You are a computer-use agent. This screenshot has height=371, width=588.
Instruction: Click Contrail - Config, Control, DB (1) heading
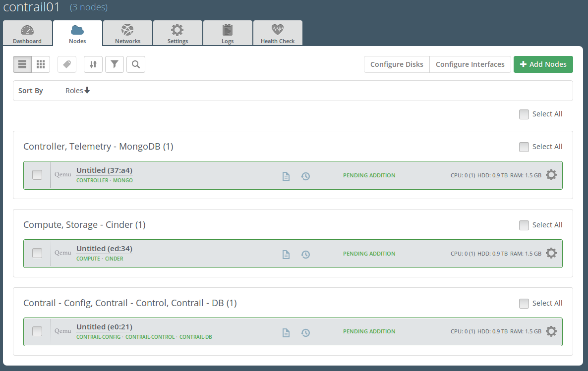[130, 303]
